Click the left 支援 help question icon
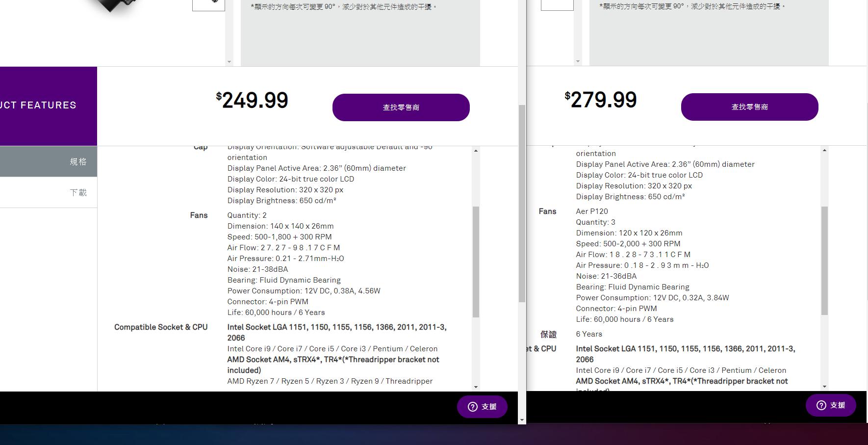Image resolution: width=868 pixels, height=445 pixels. [472, 407]
